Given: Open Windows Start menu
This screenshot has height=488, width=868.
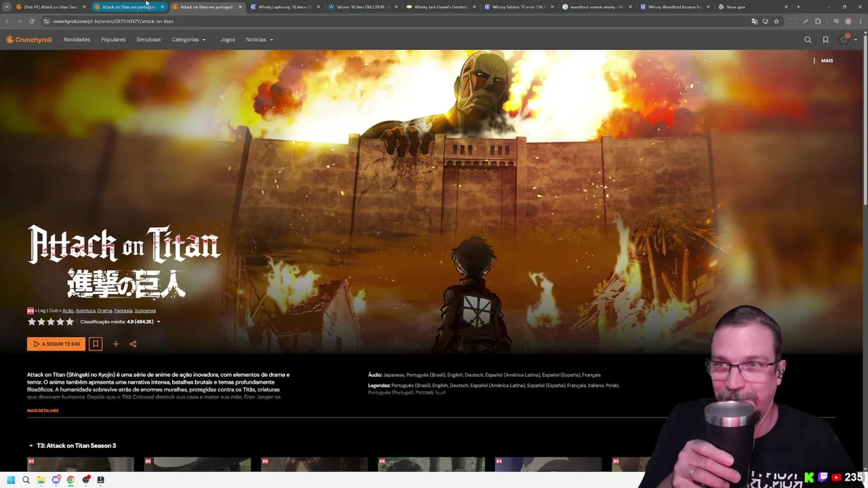Looking at the screenshot, I should coord(11,480).
